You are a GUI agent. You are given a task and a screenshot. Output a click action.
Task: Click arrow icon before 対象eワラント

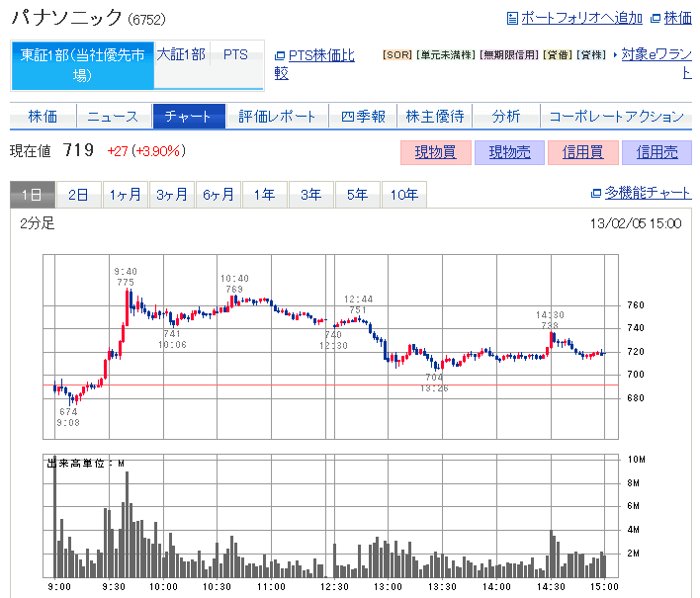[615, 55]
